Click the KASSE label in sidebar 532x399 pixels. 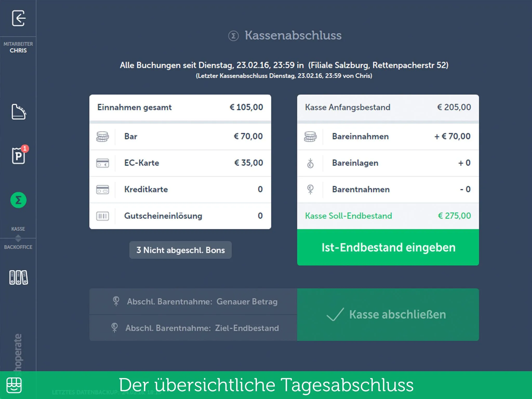tap(18, 229)
